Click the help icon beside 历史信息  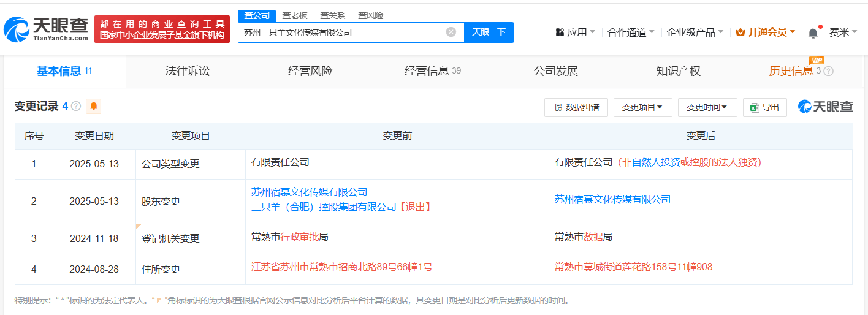(x=829, y=71)
